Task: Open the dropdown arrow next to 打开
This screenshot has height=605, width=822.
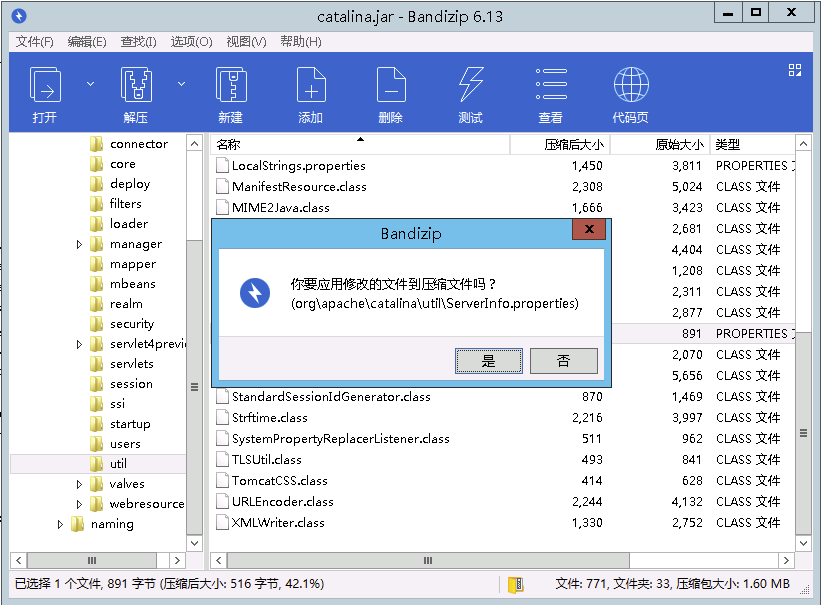Action: (x=90, y=84)
